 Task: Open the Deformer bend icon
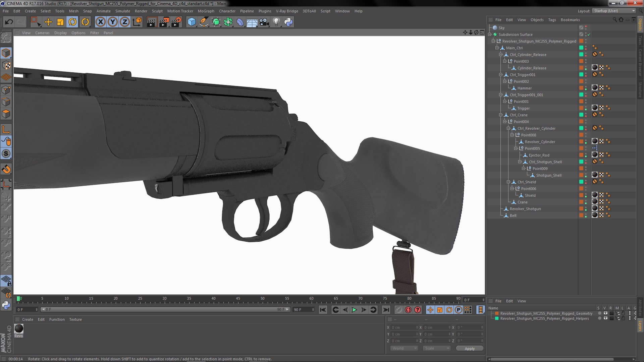(240, 22)
